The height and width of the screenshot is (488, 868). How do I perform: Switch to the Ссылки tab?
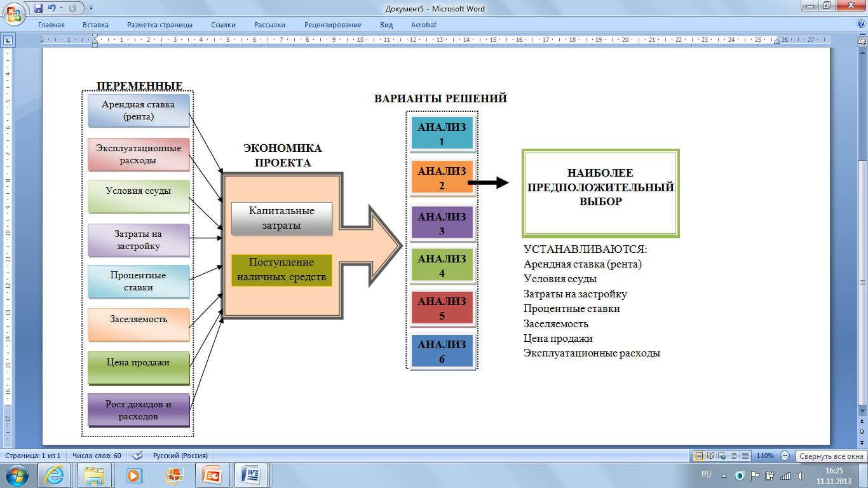tap(223, 25)
